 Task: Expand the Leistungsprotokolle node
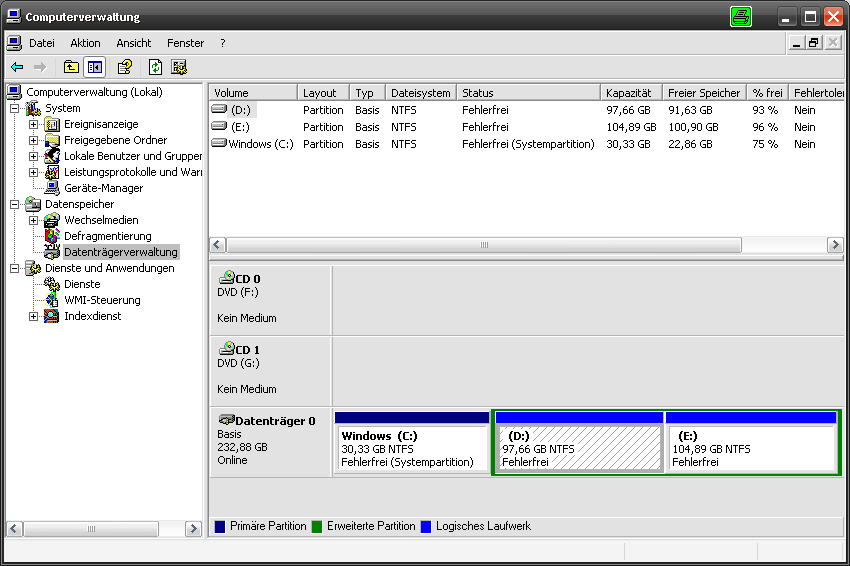click(34, 172)
